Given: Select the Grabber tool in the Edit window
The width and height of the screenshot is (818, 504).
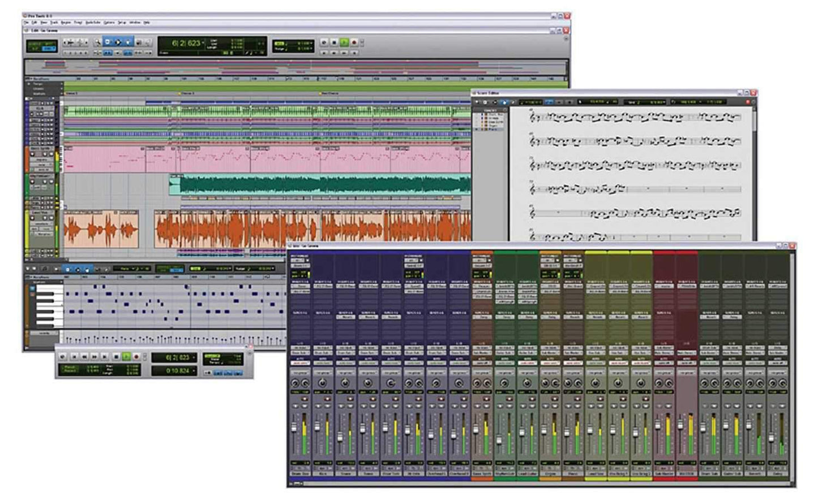Looking at the screenshot, I should (x=129, y=41).
